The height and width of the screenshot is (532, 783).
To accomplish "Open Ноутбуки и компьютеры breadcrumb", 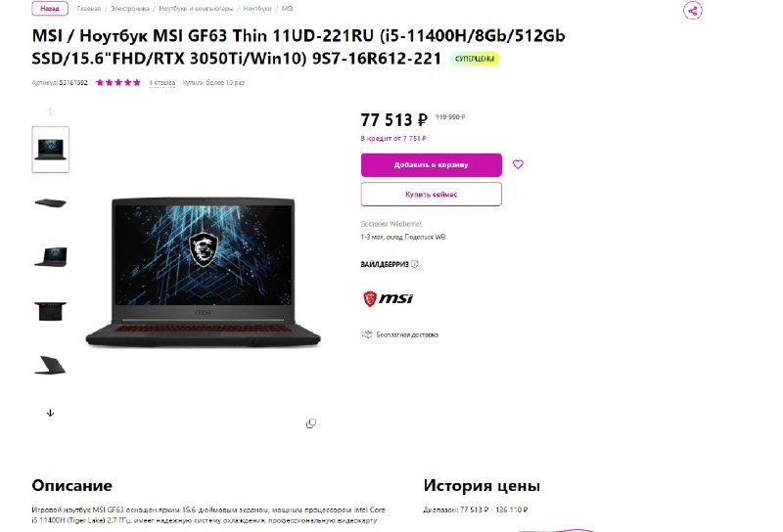I will tap(197, 9).
